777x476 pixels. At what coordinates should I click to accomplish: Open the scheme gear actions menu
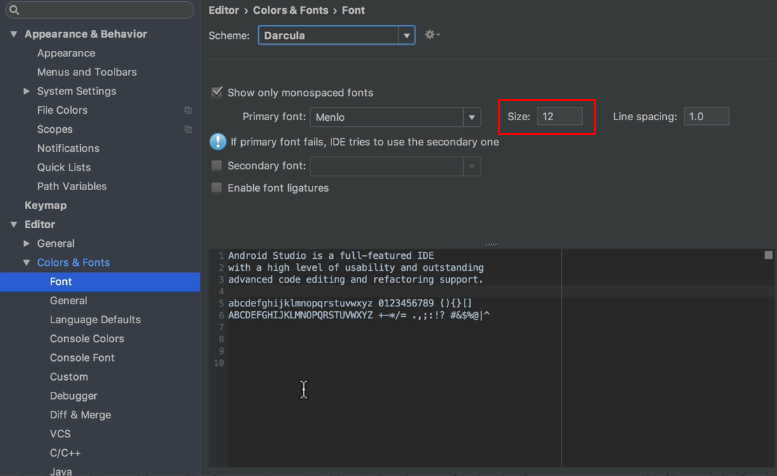point(432,35)
